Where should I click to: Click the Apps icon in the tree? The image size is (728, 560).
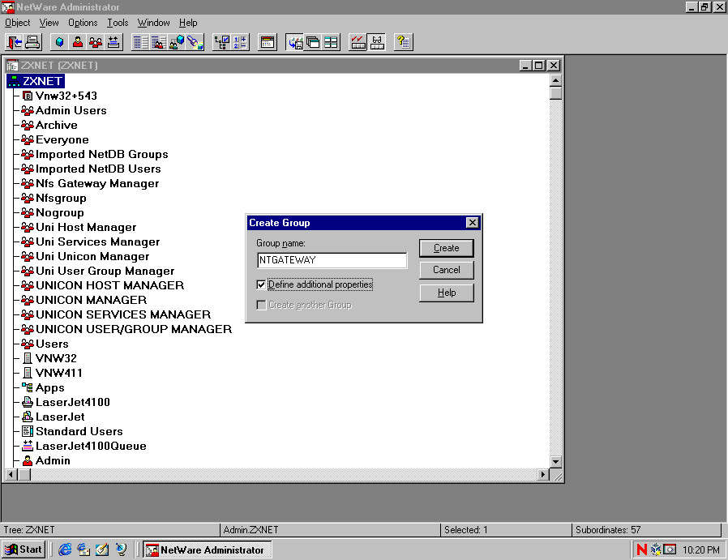pos(28,387)
